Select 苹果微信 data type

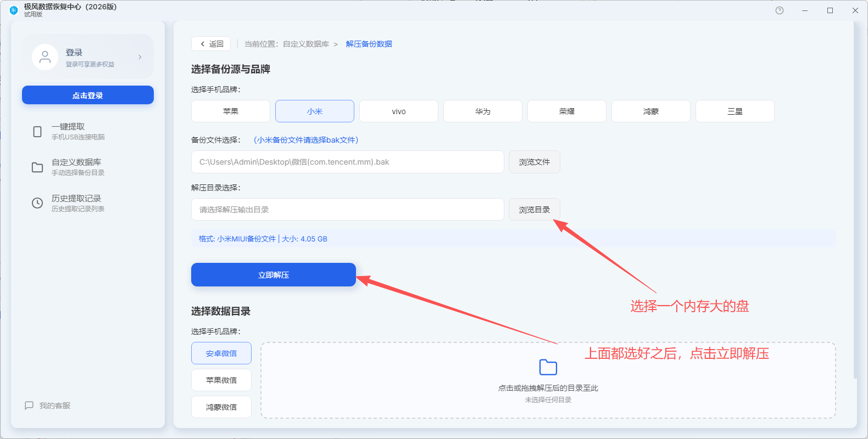pos(221,380)
